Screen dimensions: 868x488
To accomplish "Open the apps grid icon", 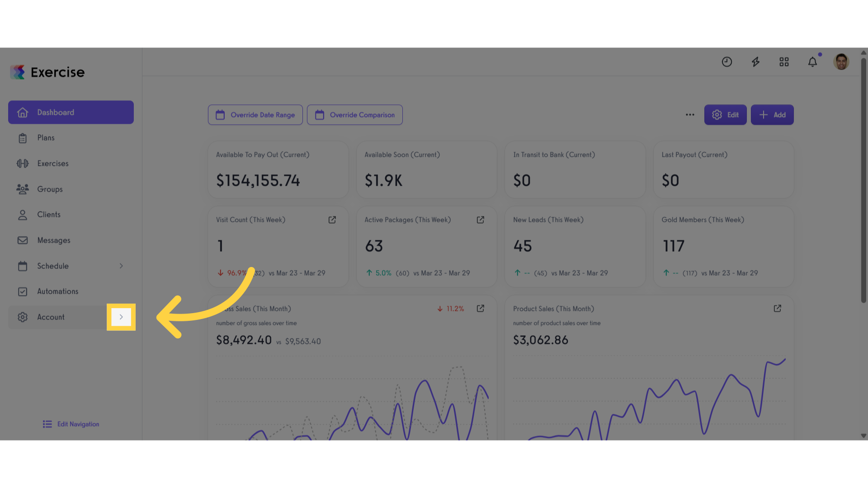I will [x=784, y=62].
